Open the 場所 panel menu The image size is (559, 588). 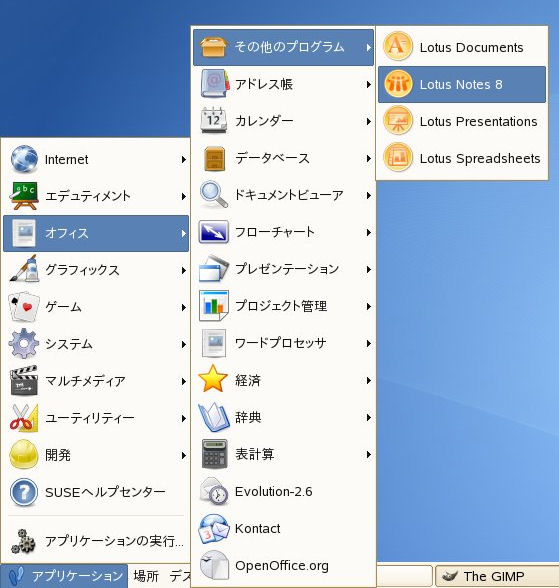click(x=146, y=576)
